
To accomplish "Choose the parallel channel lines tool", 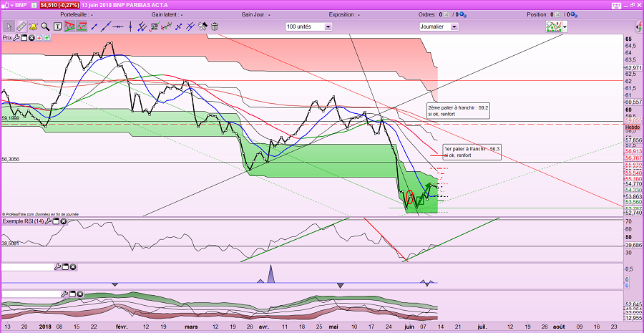I will tap(142, 26).
